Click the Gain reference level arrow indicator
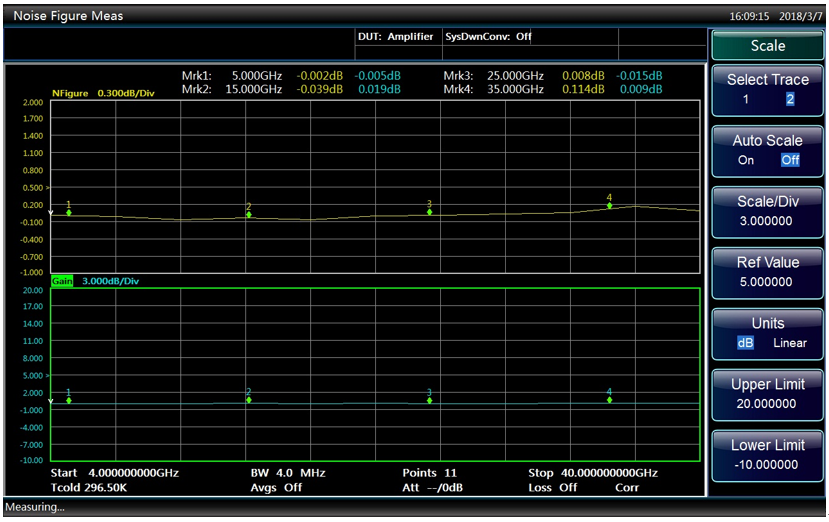 [x=51, y=400]
